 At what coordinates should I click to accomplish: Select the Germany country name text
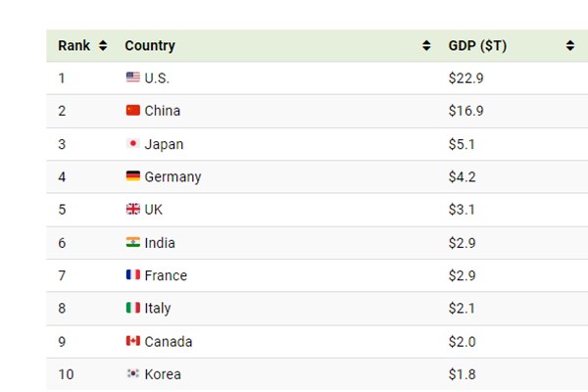172,176
